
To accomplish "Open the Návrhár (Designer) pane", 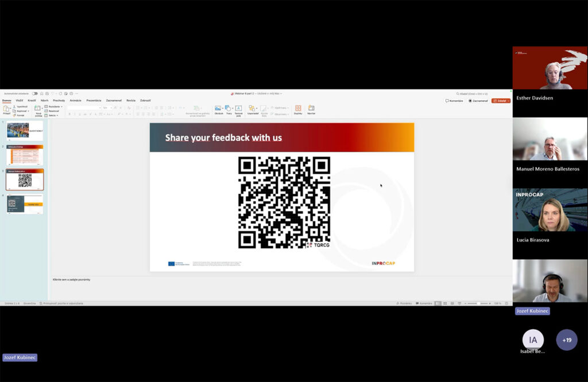I will click(311, 108).
